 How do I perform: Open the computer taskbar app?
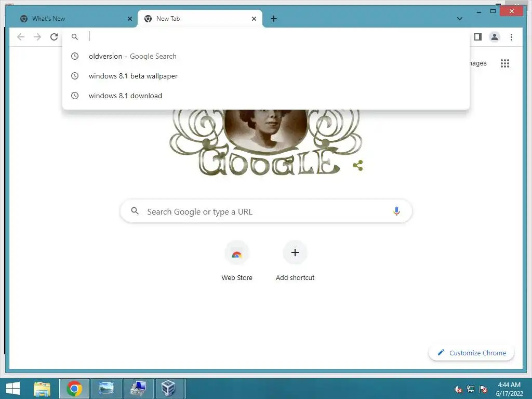tap(138, 389)
